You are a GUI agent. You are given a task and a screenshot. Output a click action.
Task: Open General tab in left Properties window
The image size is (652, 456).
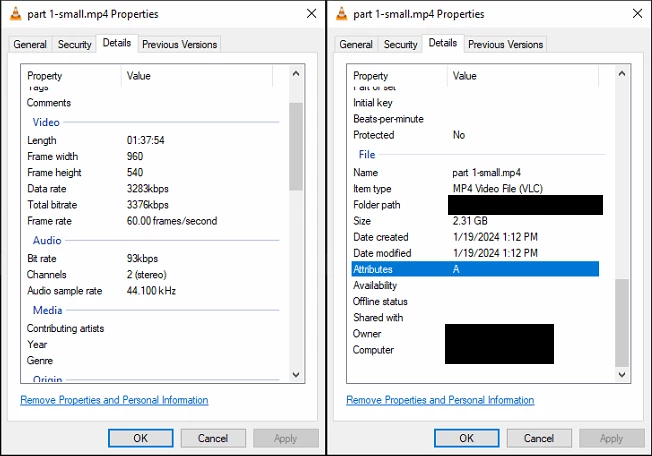click(x=30, y=44)
